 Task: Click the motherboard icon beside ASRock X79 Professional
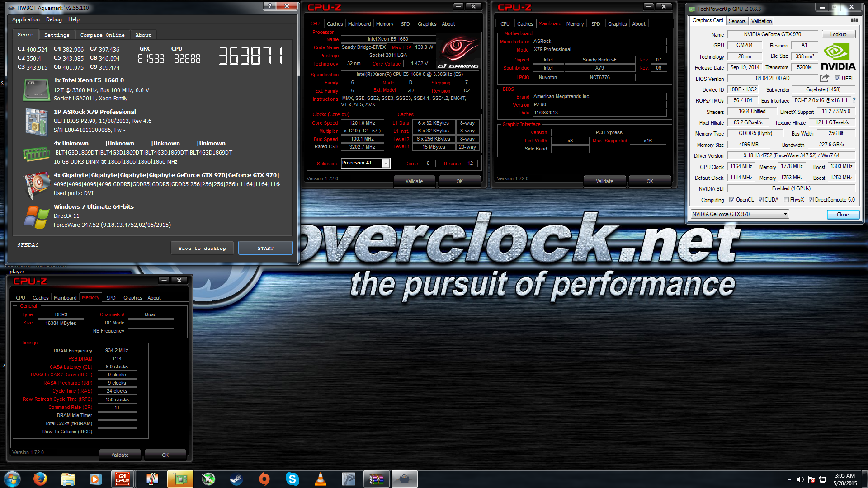(x=36, y=122)
